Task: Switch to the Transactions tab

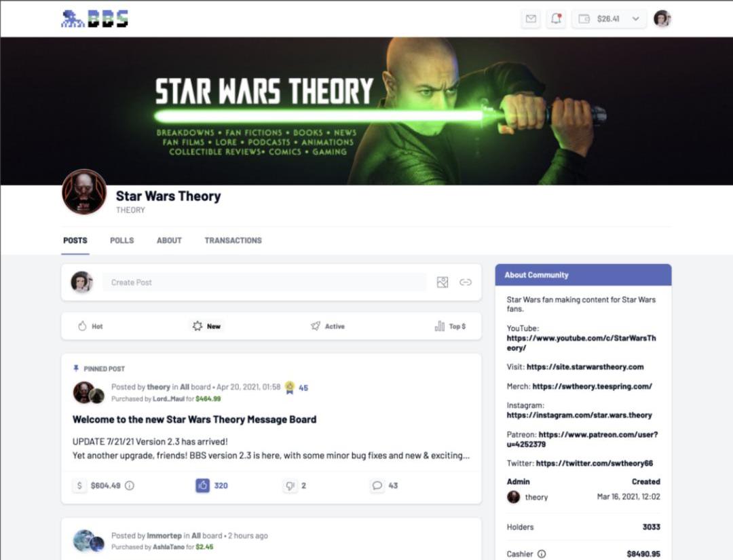Action: (x=233, y=240)
